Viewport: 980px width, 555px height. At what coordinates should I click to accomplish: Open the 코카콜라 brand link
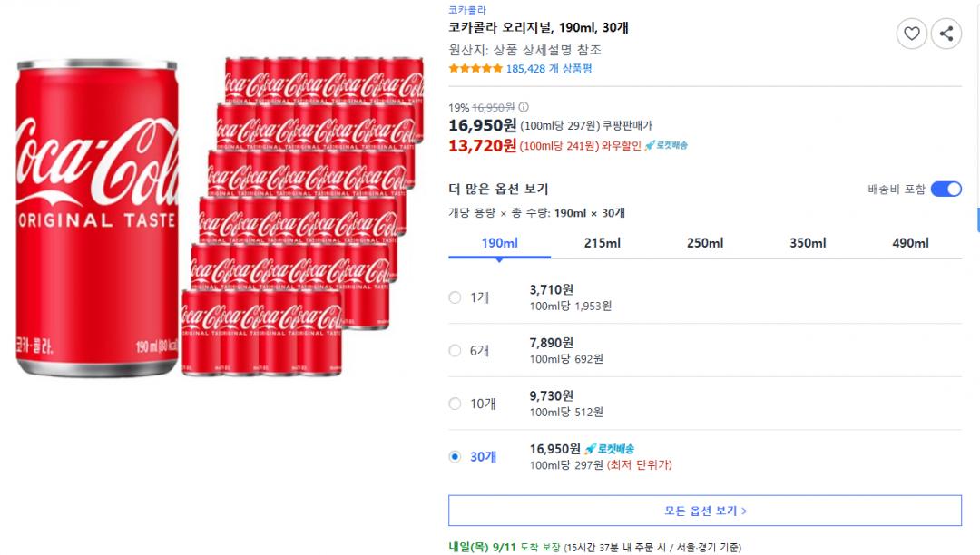click(467, 10)
